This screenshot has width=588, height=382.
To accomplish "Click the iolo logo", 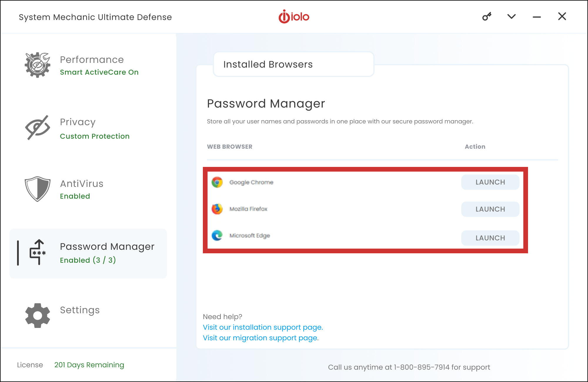I will point(294,17).
